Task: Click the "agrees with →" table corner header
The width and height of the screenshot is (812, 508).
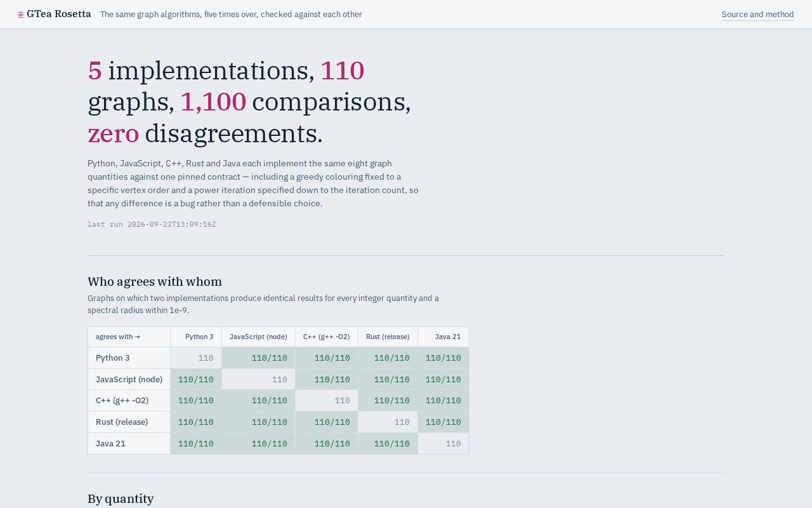Action: [x=129, y=337]
